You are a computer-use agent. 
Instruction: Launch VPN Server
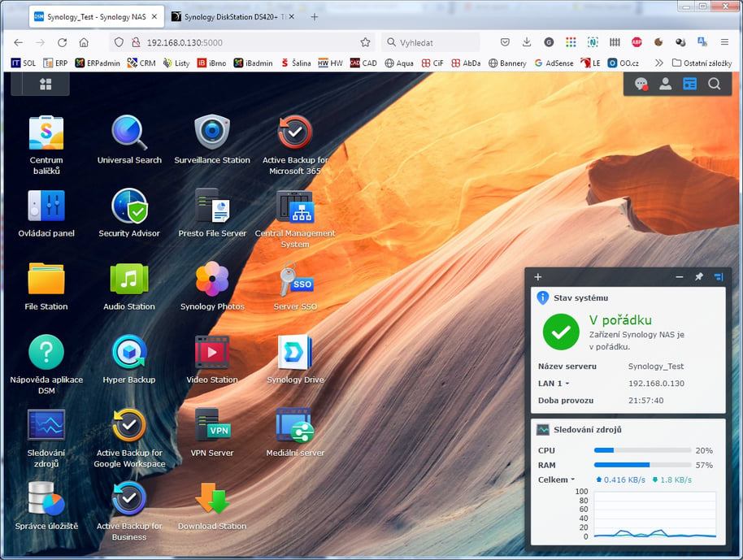tap(212, 425)
